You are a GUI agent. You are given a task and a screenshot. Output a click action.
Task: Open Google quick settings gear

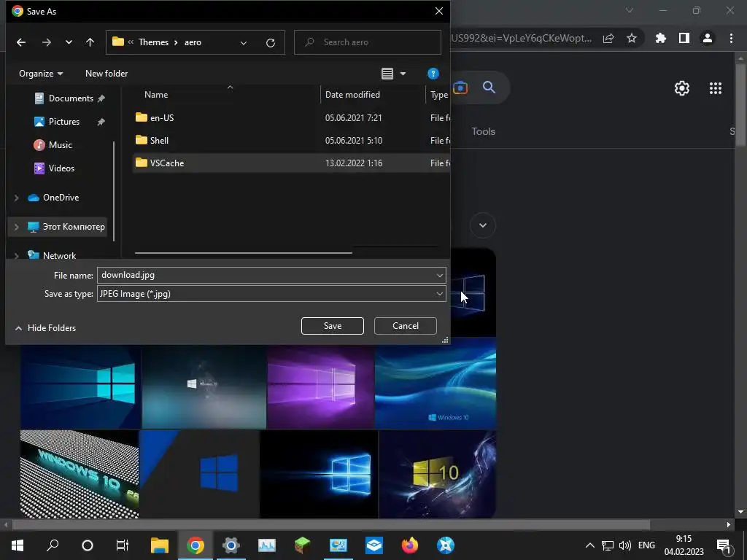[682, 88]
